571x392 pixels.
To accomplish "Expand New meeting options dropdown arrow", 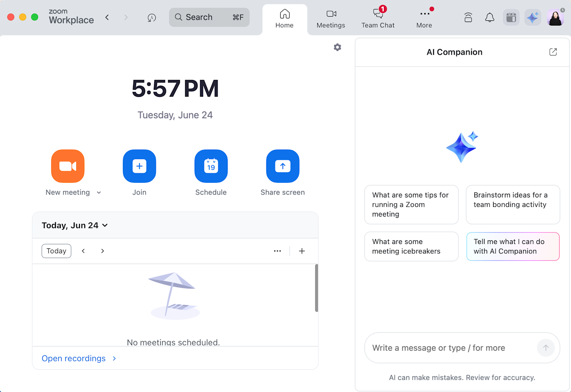I will (x=99, y=193).
